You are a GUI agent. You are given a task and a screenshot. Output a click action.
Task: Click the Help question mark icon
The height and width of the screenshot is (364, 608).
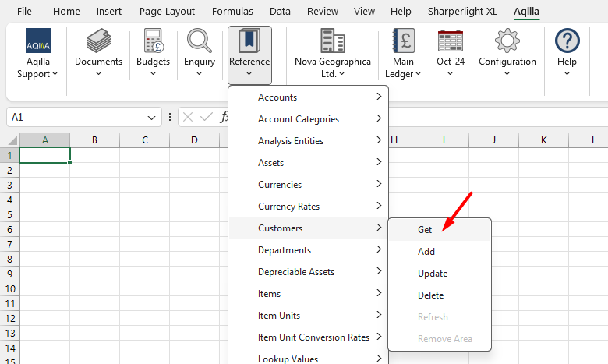[x=567, y=41]
